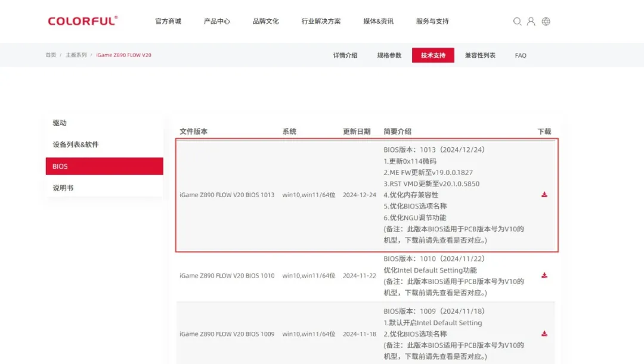Click the 主板系列 breadcrumb link
Screen dimensions: 644x364
pyautogui.click(x=76, y=54)
